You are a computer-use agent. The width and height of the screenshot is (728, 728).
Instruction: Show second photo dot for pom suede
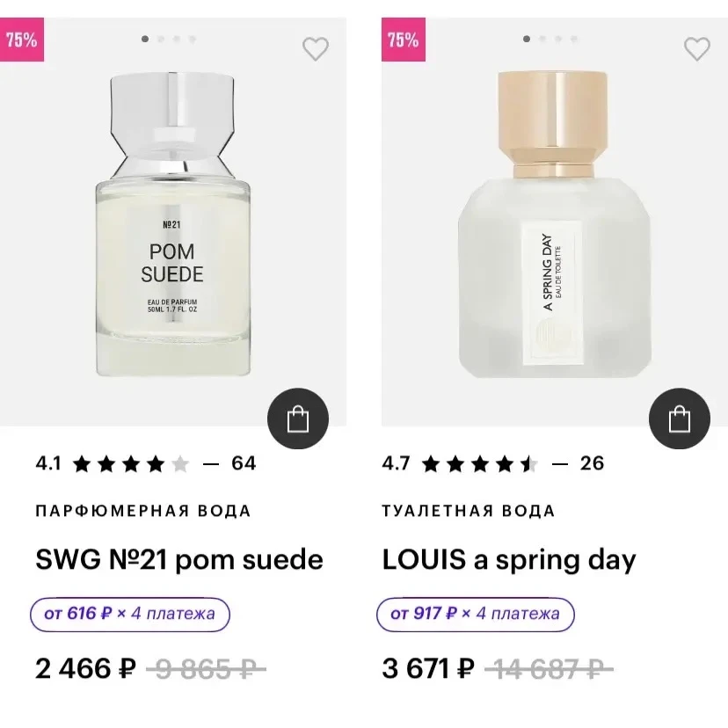click(x=161, y=39)
